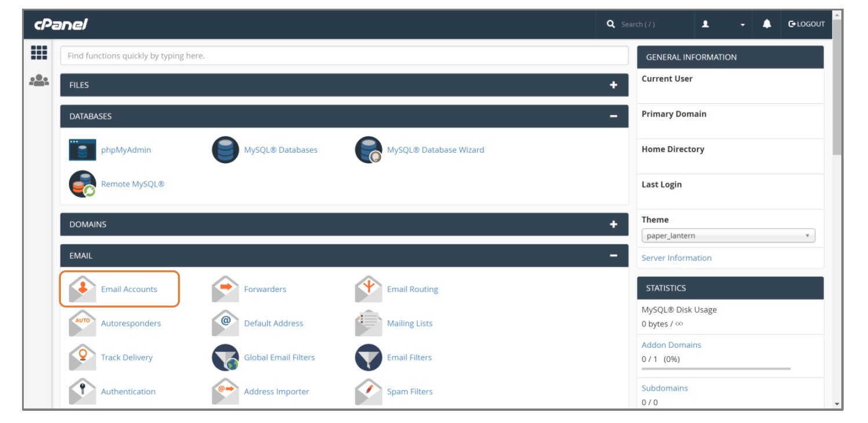Click the Email Routing text link

tap(412, 289)
